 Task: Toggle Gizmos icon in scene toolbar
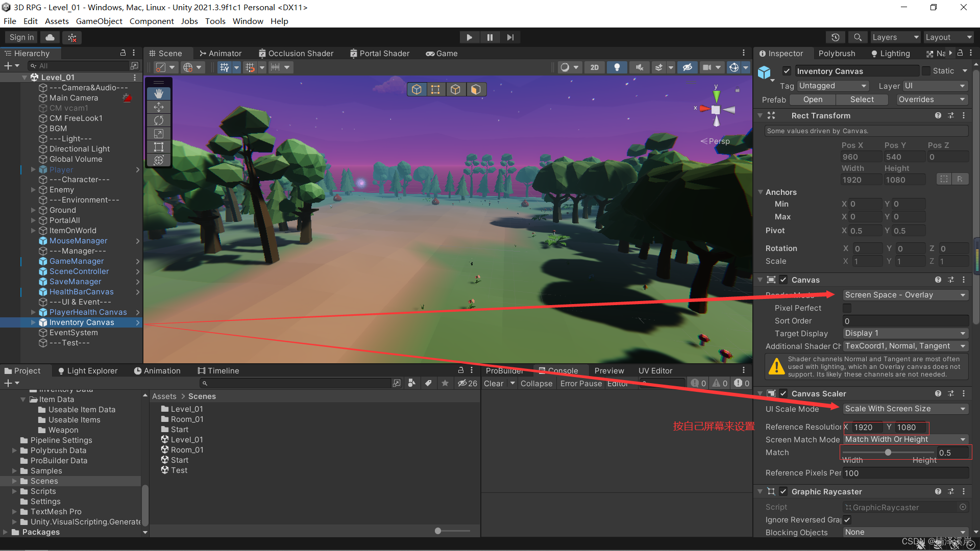(733, 67)
